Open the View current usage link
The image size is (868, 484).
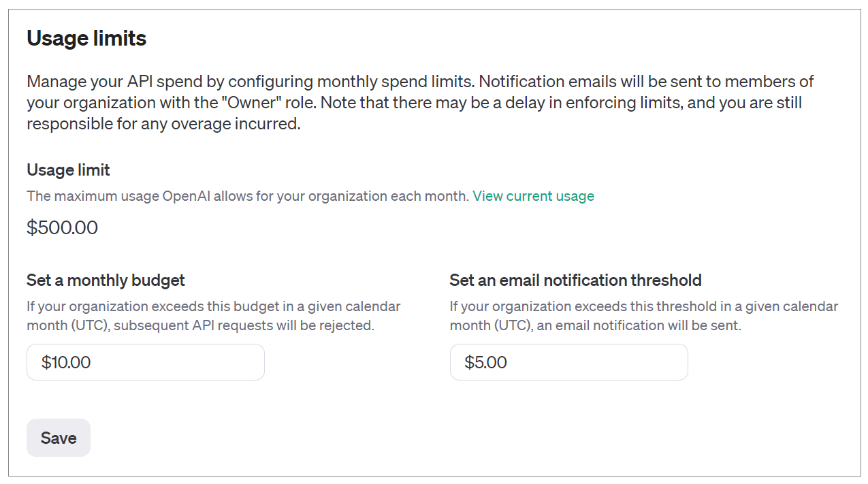(x=533, y=196)
